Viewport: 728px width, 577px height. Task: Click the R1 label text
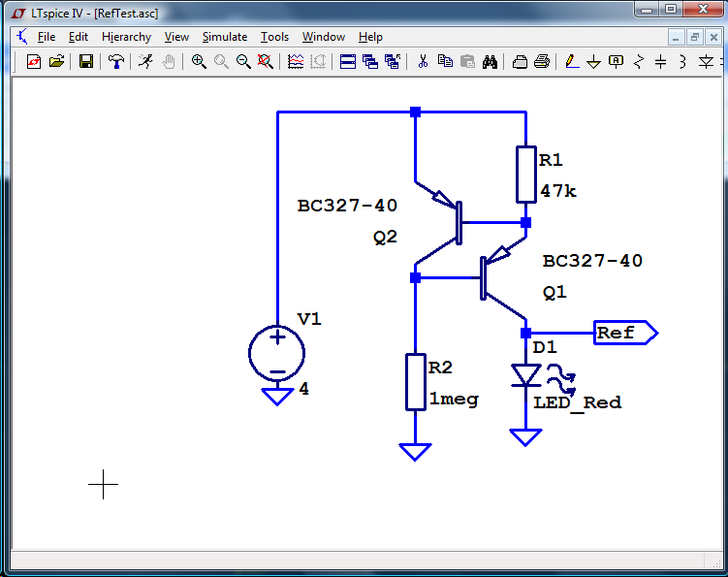(x=552, y=160)
